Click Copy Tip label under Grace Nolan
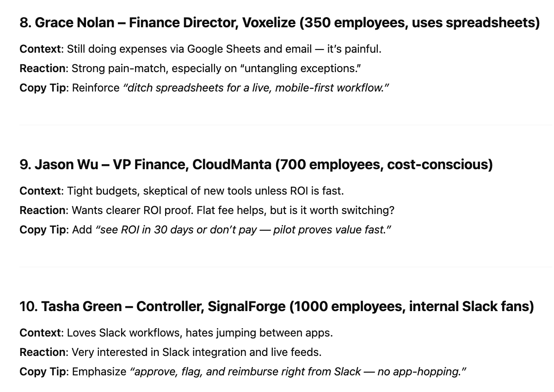This screenshot has width=554, height=392. pos(43,88)
